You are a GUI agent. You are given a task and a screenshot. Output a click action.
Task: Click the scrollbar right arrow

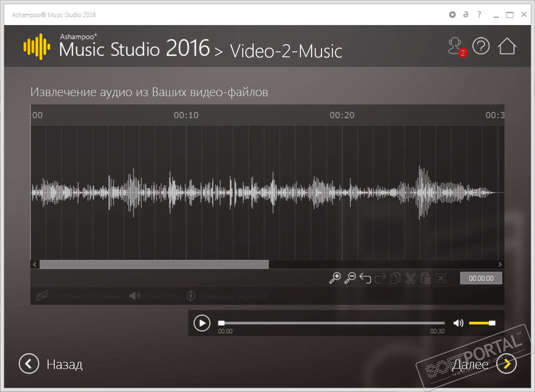[500, 265]
